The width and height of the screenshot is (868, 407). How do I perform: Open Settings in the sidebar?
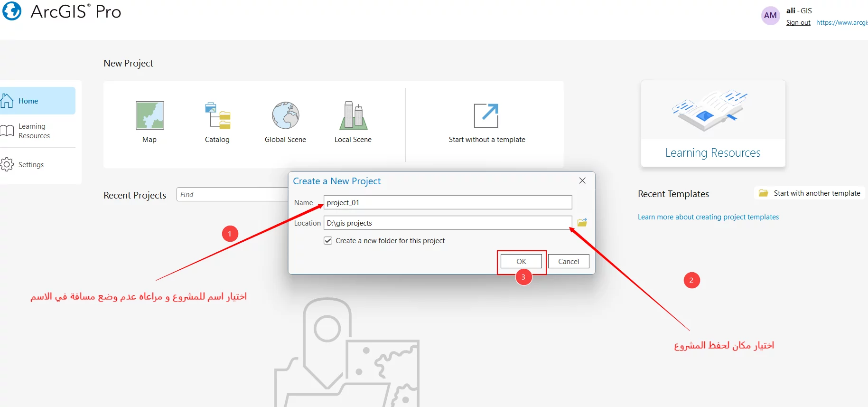click(x=37, y=164)
